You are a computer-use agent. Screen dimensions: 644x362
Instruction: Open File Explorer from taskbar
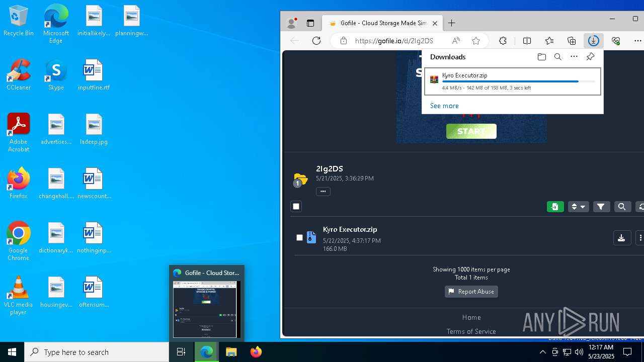(x=231, y=352)
